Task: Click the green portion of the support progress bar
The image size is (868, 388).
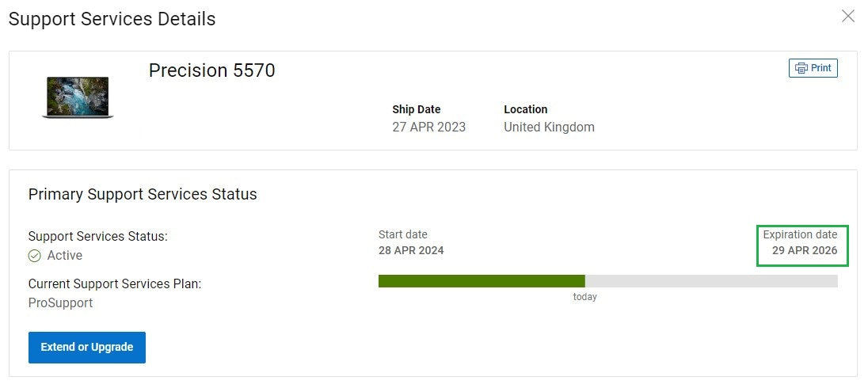Action: click(x=481, y=281)
